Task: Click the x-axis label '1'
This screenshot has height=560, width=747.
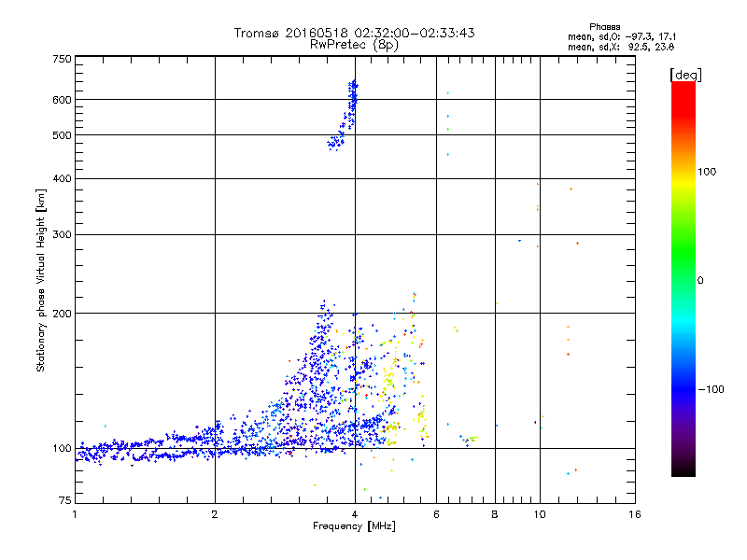Action: (x=75, y=514)
